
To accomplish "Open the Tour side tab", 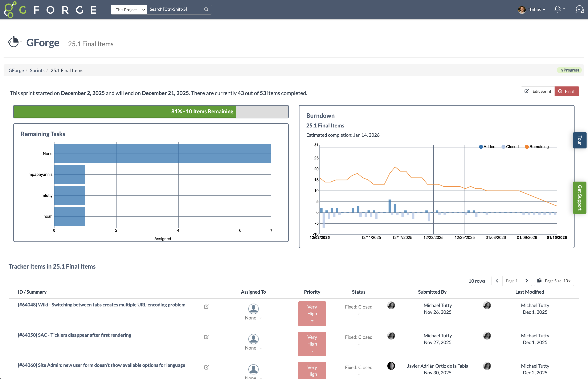I will (580, 140).
